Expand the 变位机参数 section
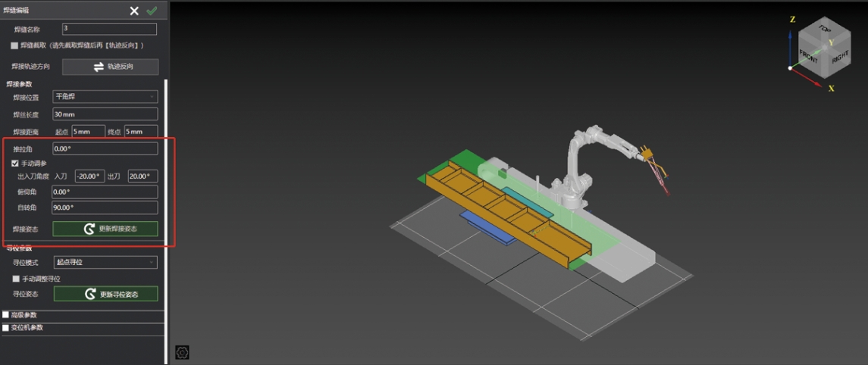The image size is (868, 365). point(6,328)
